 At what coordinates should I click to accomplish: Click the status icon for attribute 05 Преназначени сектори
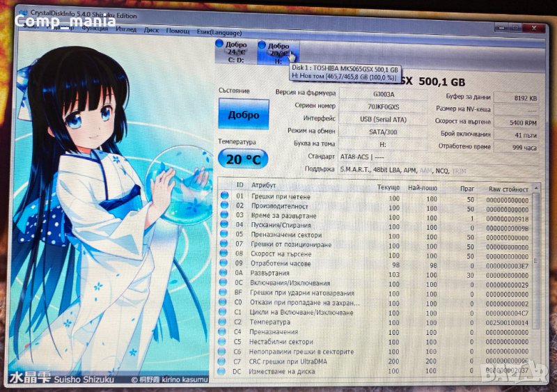(224, 235)
